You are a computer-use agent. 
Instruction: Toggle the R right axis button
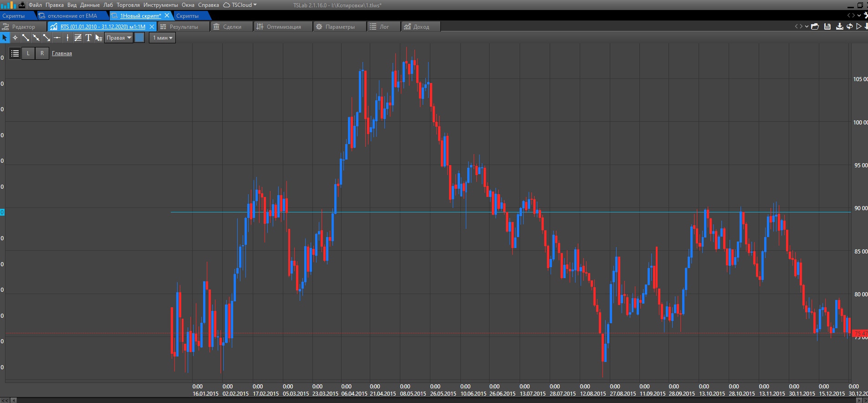[x=42, y=53]
